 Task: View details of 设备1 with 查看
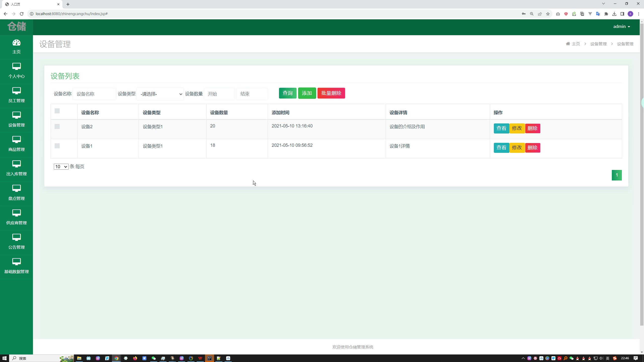coord(501,148)
